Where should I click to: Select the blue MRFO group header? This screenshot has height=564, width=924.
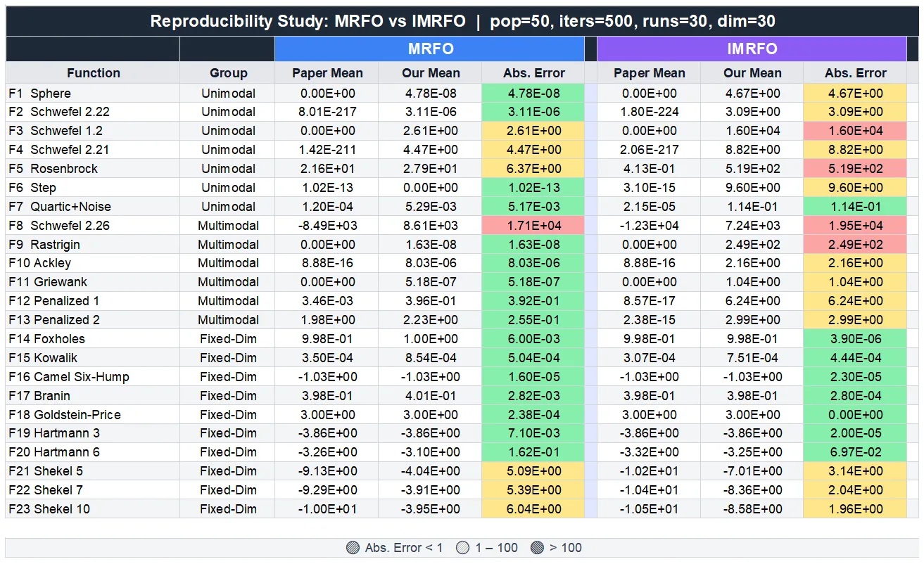[x=430, y=49]
